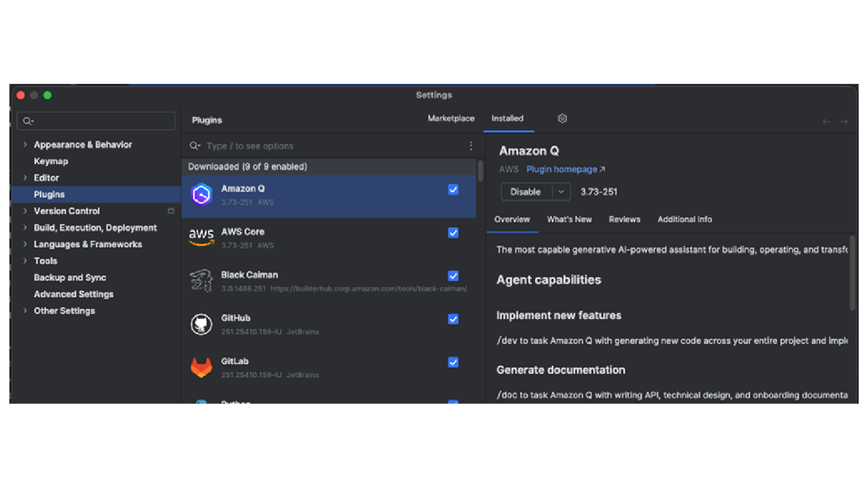Expand the Appearance & Behavior section

click(x=25, y=144)
